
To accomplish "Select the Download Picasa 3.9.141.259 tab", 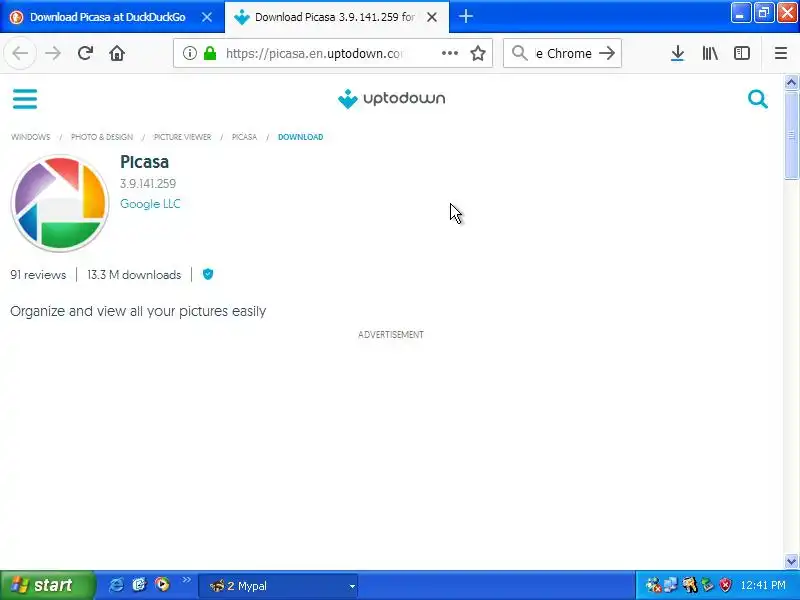I will (x=337, y=17).
